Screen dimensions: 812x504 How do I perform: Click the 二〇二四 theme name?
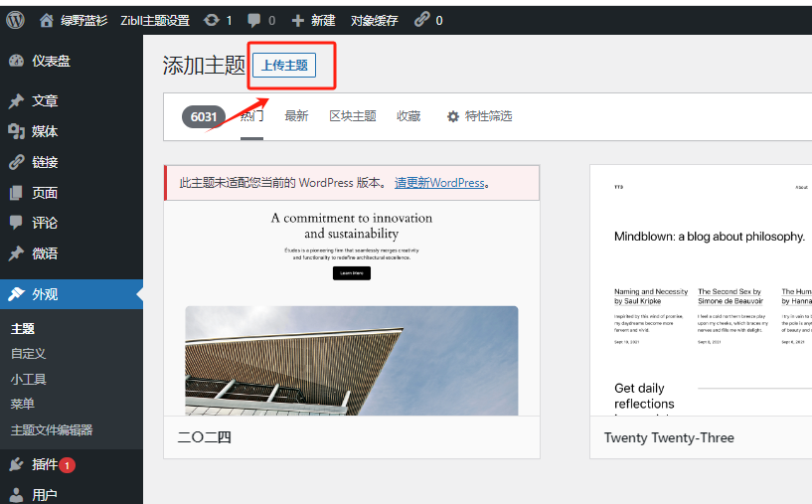click(x=204, y=437)
